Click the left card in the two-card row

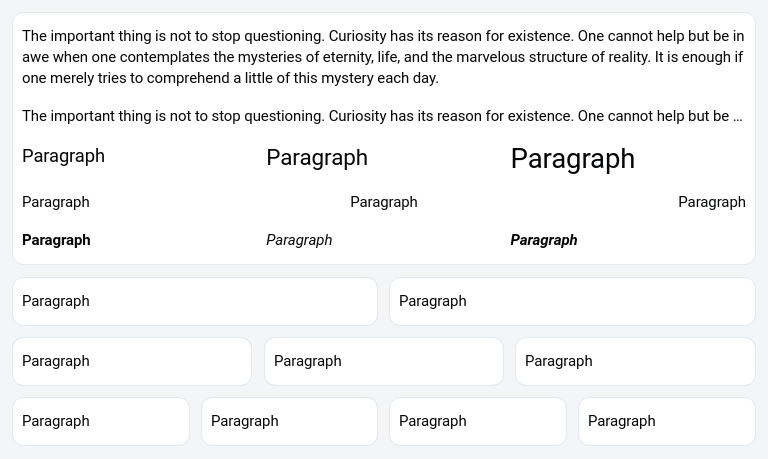click(x=195, y=301)
